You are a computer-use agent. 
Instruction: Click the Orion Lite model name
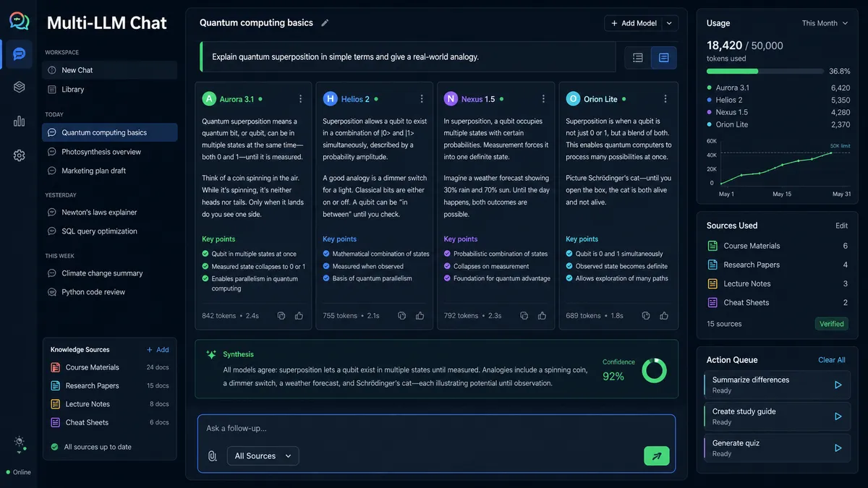(x=600, y=99)
